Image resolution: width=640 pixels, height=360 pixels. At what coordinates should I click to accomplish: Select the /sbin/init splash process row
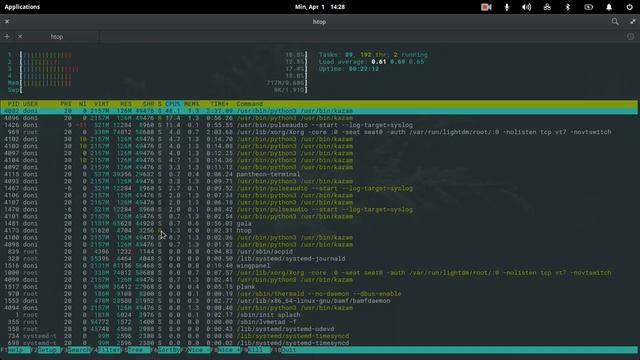click(319, 315)
